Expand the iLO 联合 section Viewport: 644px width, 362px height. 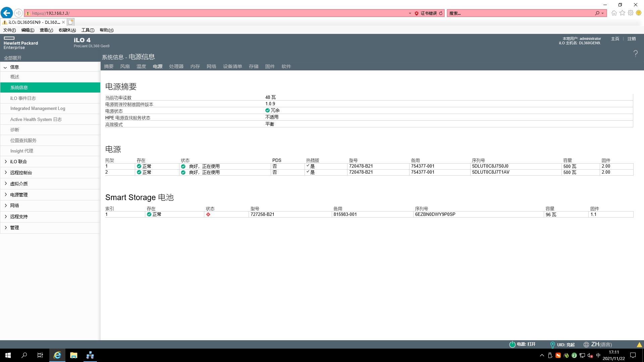(6, 162)
